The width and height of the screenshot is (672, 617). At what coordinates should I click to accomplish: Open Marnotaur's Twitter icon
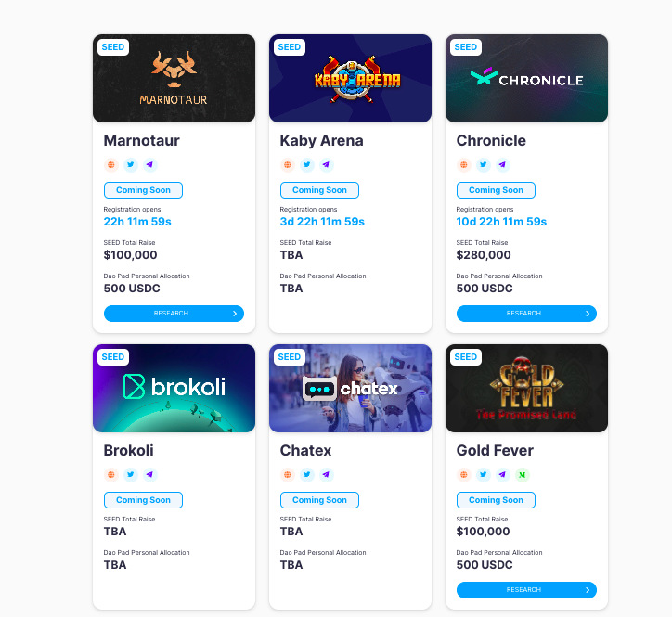point(131,165)
